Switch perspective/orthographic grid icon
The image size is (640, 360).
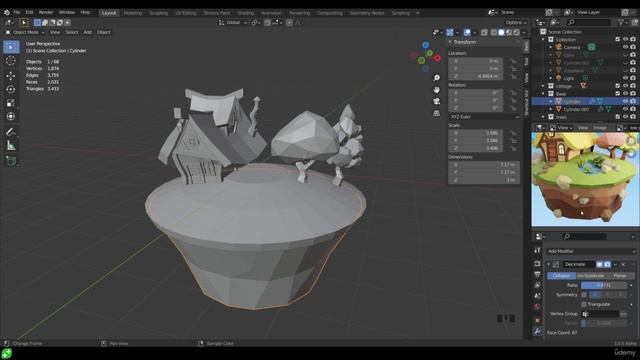[436, 113]
